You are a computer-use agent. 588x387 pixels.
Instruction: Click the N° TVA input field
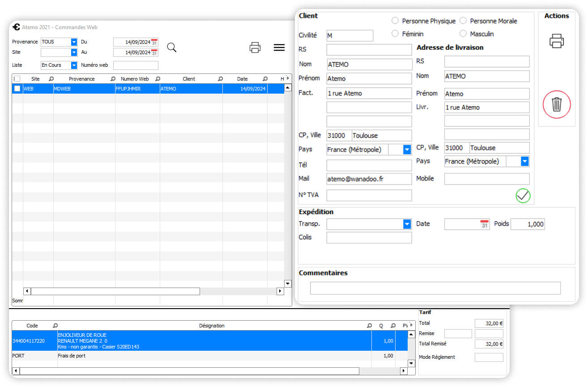pos(369,195)
